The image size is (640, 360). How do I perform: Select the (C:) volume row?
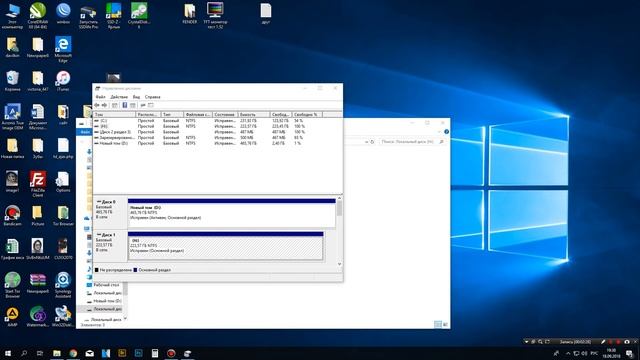coord(200,121)
